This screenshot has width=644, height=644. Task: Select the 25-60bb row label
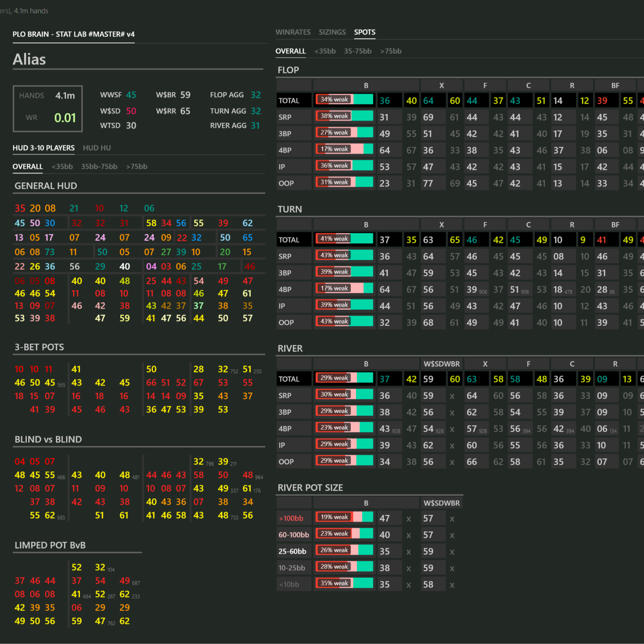[292, 551]
